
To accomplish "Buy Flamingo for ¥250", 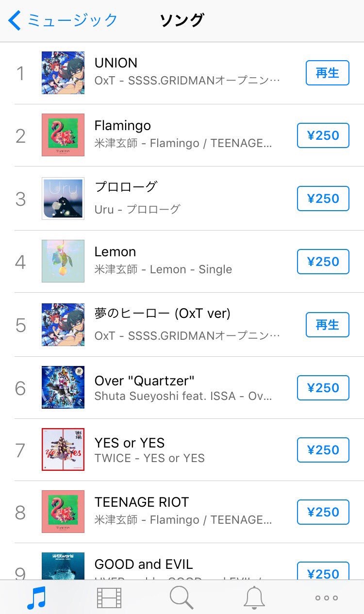I will [x=323, y=135].
